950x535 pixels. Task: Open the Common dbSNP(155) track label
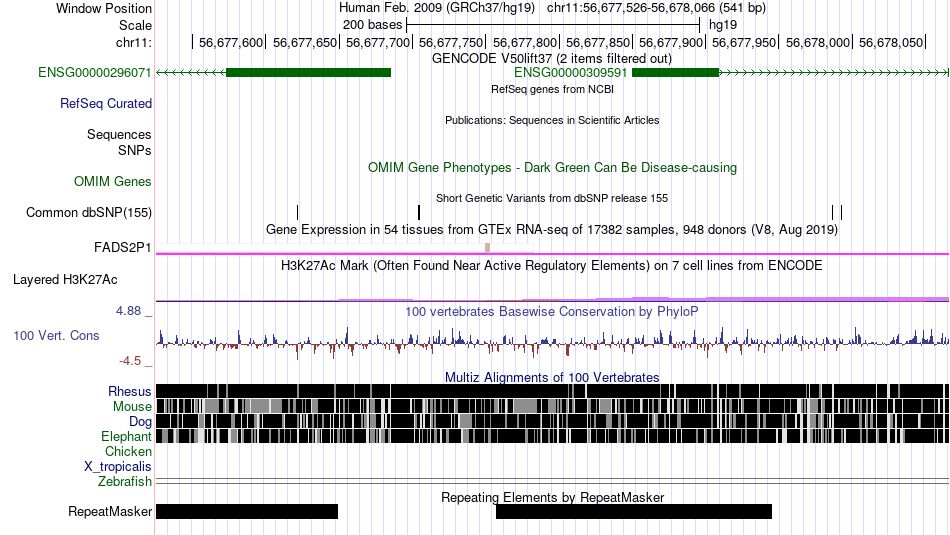(x=88, y=213)
